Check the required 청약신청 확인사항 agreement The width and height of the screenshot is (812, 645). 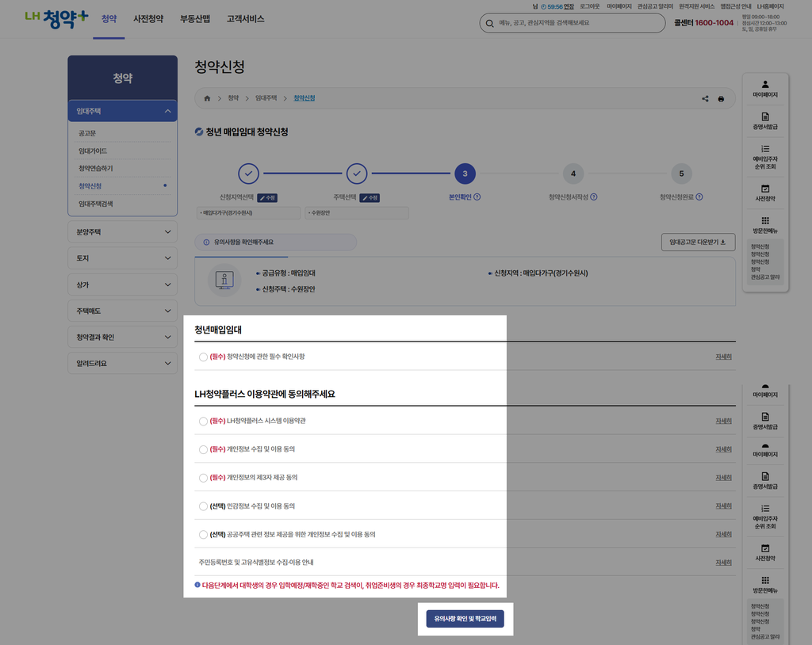pyautogui.click(x=204, y=356)
